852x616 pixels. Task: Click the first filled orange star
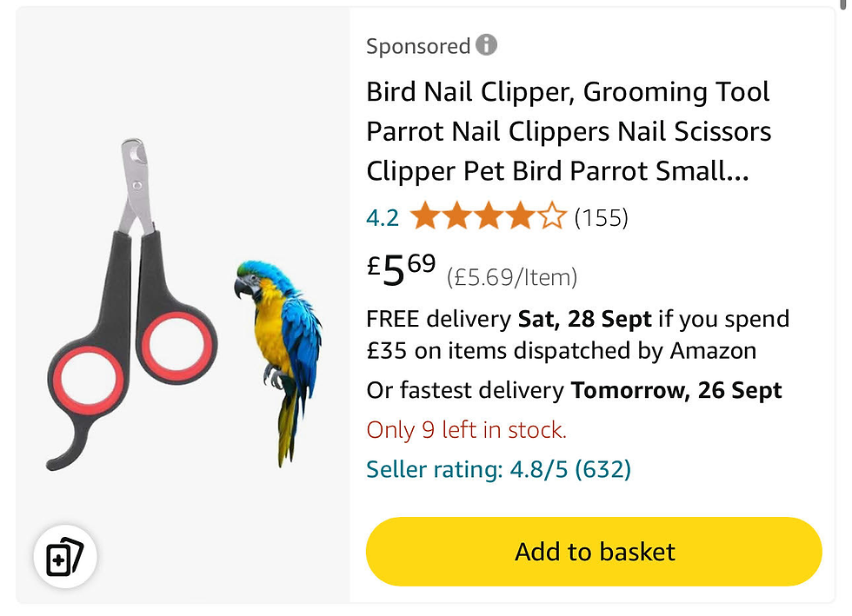(x=425, y=216)
